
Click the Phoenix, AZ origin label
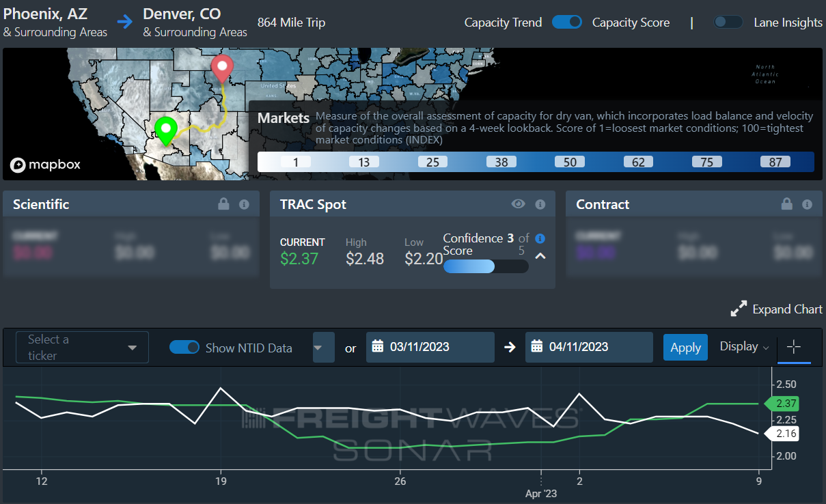[x=46, y=13]
